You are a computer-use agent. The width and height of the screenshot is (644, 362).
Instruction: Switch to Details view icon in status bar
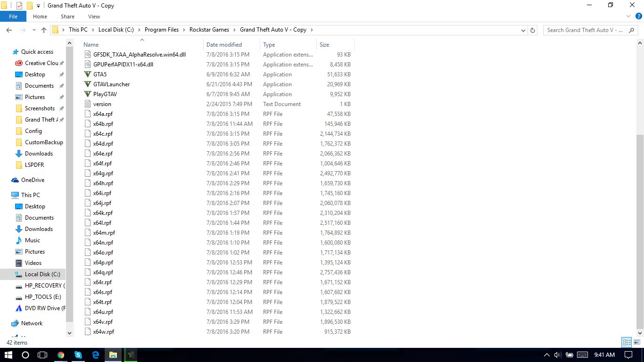(627, 343)
